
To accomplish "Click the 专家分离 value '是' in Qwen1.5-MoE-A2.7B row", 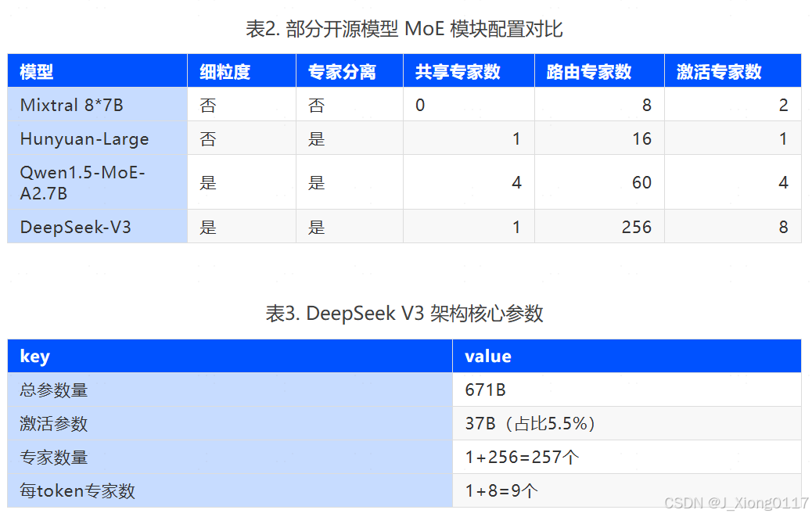I will pyautogui.click(x=316, y=183).
